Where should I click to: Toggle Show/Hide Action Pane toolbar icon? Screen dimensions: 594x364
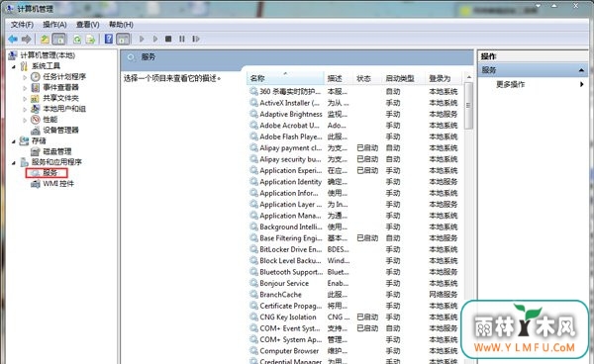coord(123,39)
